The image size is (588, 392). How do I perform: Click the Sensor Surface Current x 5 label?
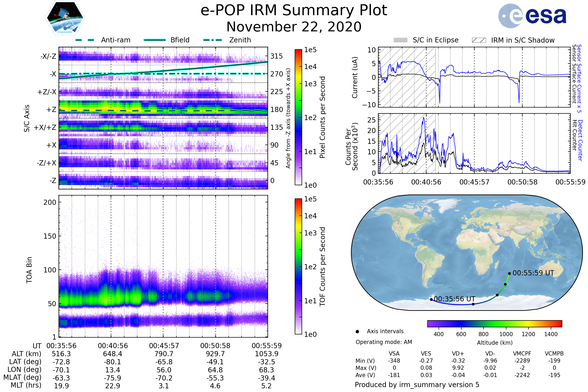point(579,78)
